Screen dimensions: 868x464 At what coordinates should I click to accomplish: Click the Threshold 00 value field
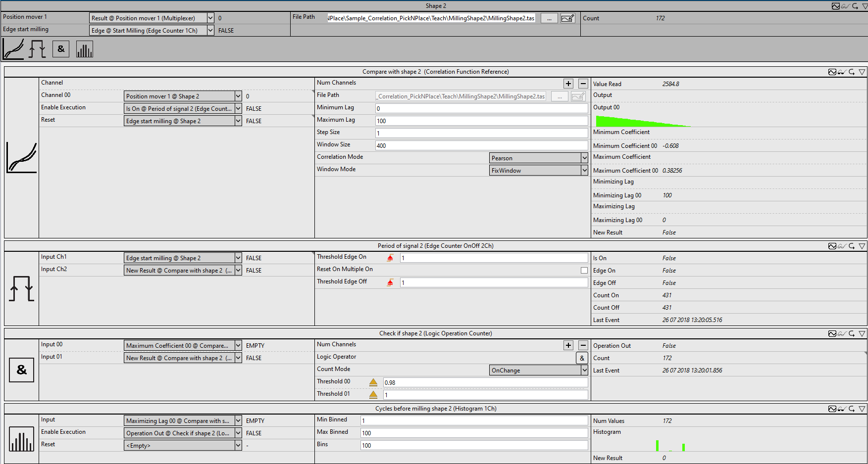[486, 382]
